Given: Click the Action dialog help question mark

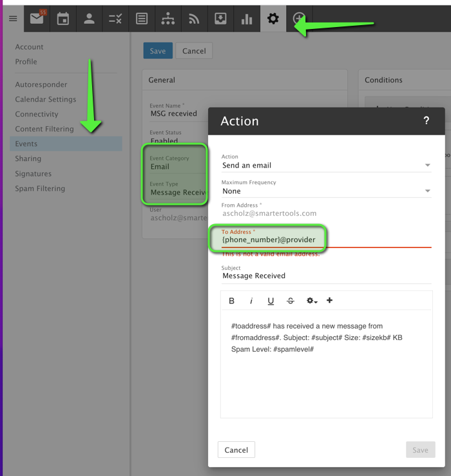Looking at the screenshot, I should pos(426,121).
